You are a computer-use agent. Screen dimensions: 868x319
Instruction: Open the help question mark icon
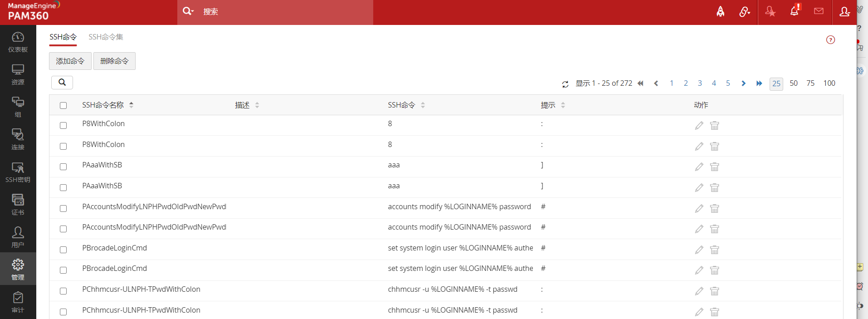(830, 40)
